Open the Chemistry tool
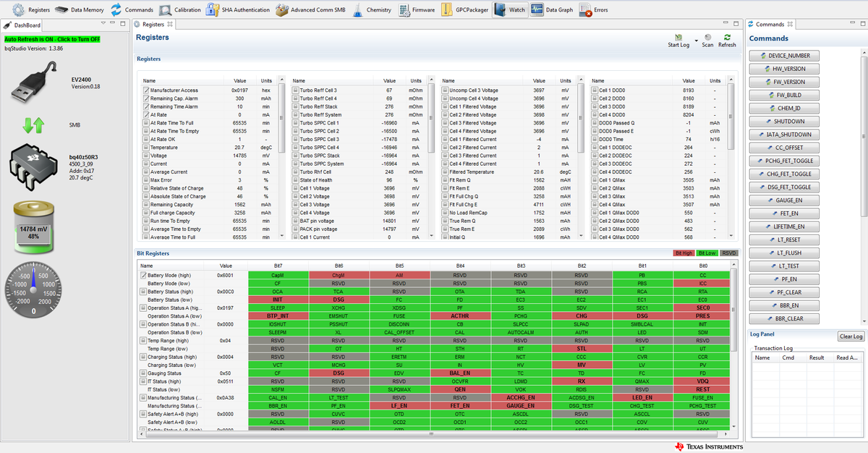The image size is (868, 453). [x=372, y=10]
